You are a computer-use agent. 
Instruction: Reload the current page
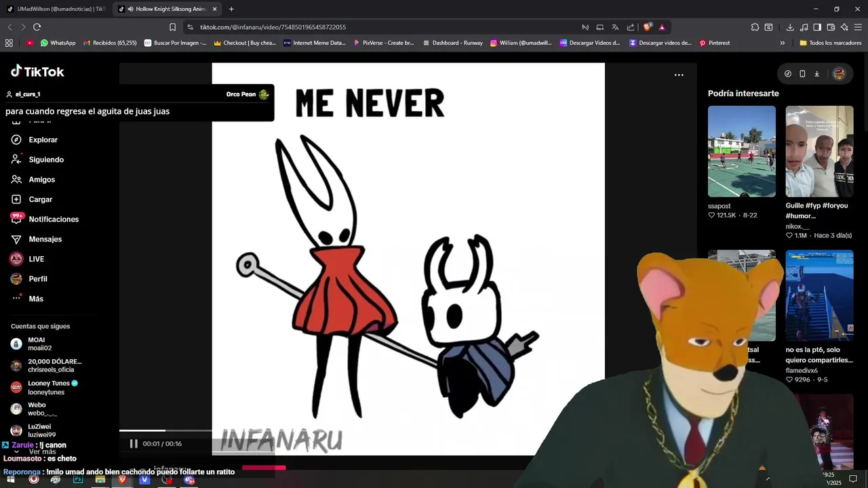pos(37,27)
